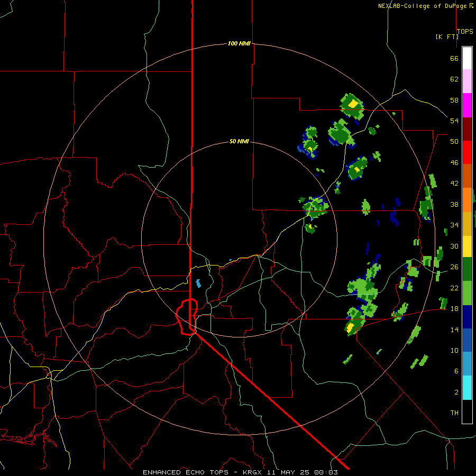Click the dark green legend swatch
This screenshot has height=476, width=476.
(x=467, y=269)
